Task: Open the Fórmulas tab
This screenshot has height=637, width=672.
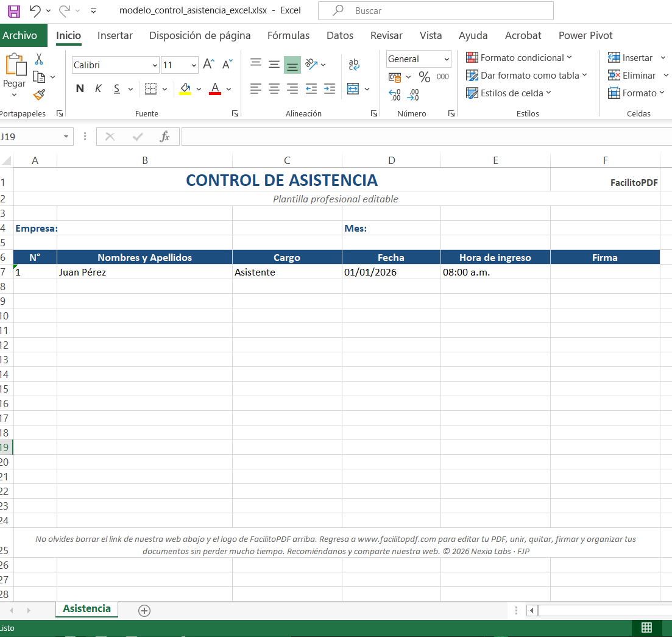Action: point(288,35)
